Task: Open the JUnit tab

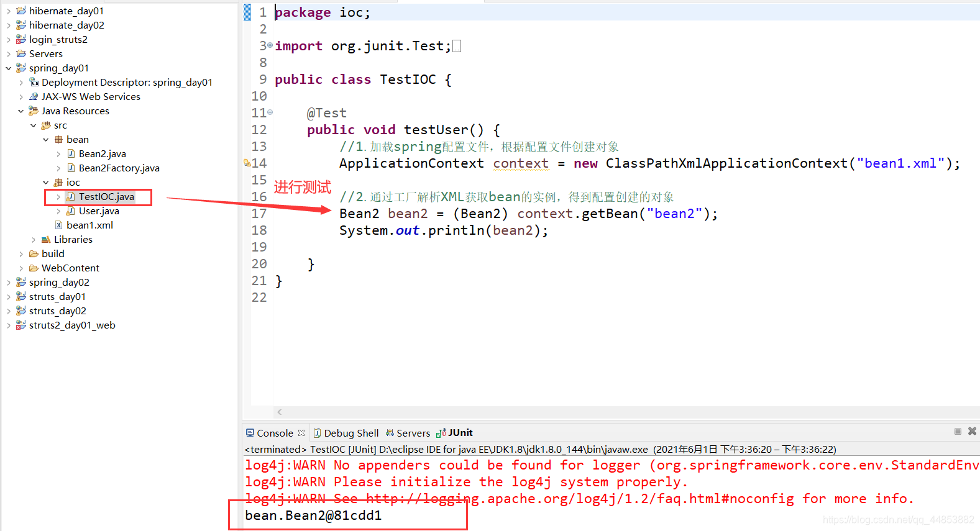Action: pos(455,433)
